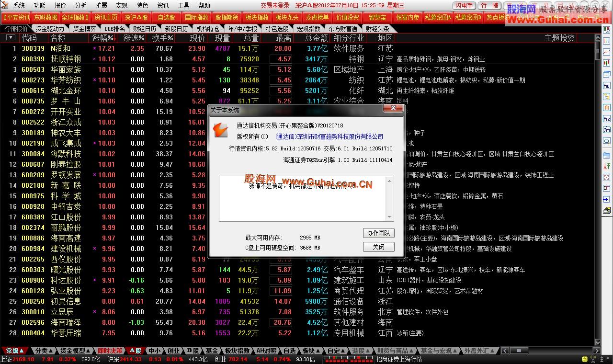The width and height of the screenshot is (613, 364).
Task: Click the About dialog text box up arrow
Action: (x=390, y=181)
